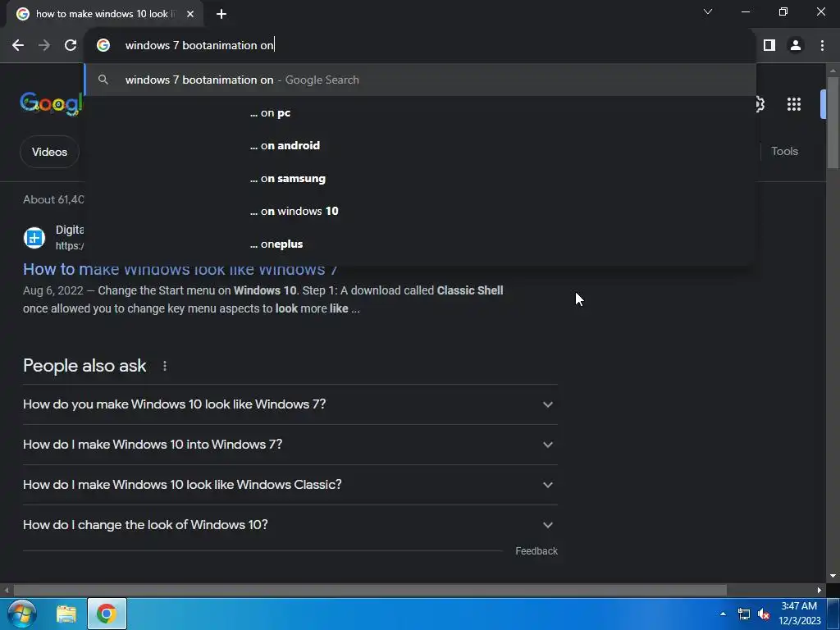This screenshot has height=630, width=840.
Task: Click the muted volume tray icon
Action: coord(764,614)
